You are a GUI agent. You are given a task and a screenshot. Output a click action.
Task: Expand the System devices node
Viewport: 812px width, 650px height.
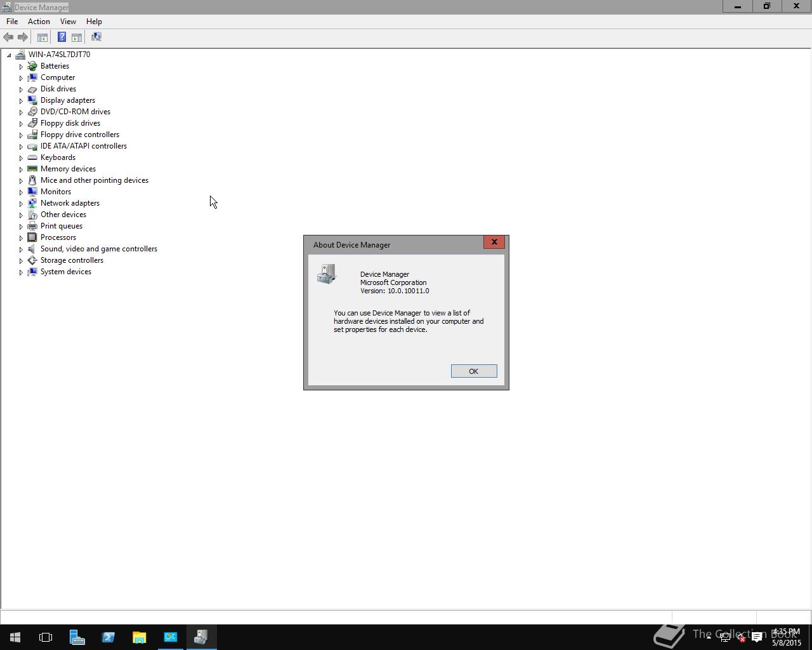tap(21, 272)
